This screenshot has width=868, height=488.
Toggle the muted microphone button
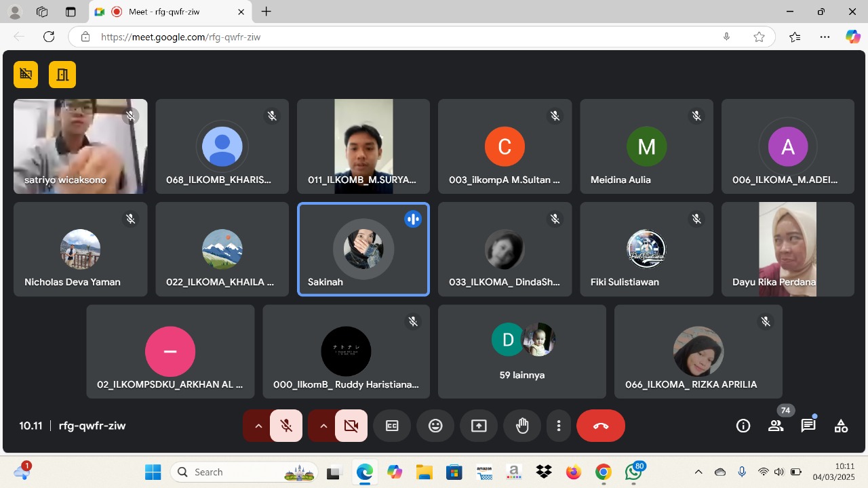[x=286, y=426]
